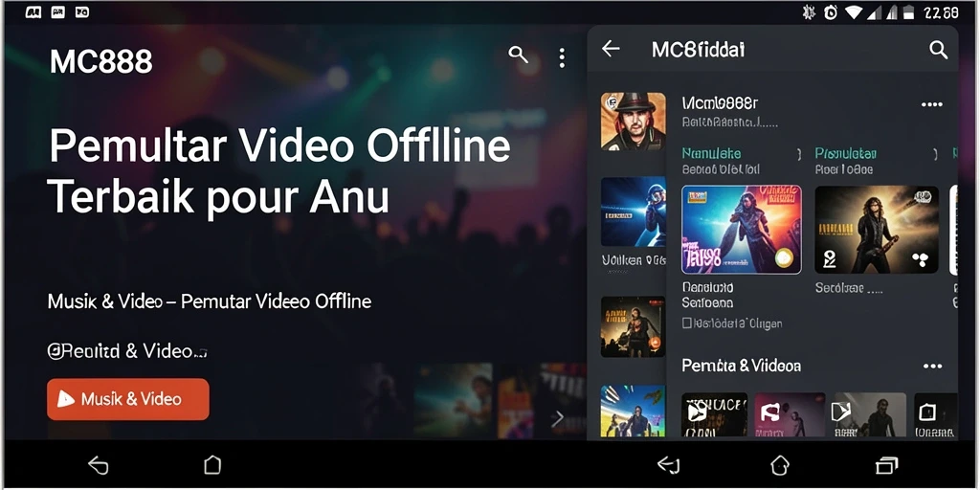Tap the Android recent apps button
Viewport: 980px width, 490px height.
pyautogui.click(x=887, y=466)
